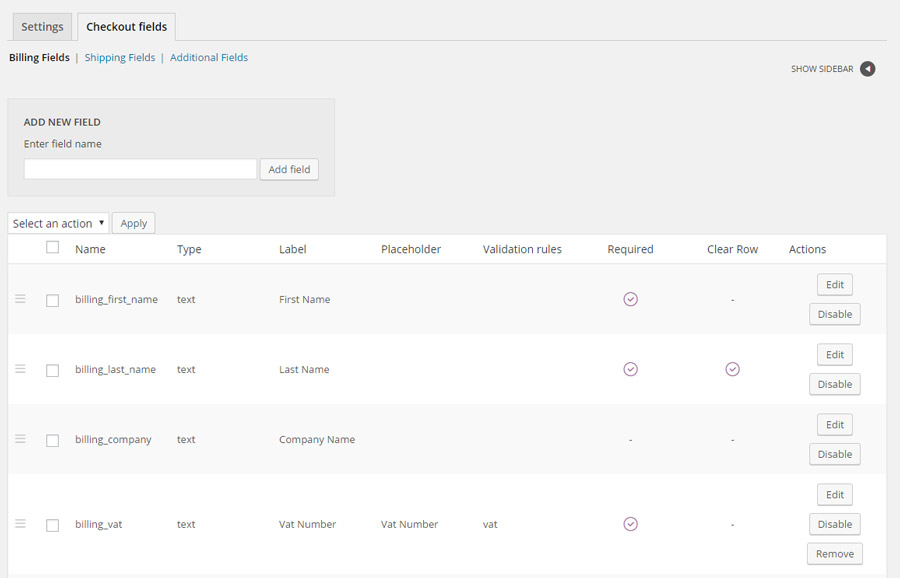Click Required check icon for billing_first_name

(630, 299)
